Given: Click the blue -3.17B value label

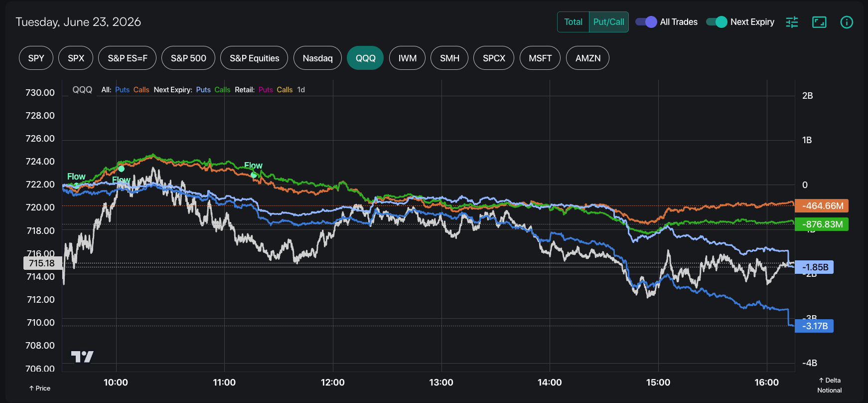Looking at the screenshot, I should point(814,326).
